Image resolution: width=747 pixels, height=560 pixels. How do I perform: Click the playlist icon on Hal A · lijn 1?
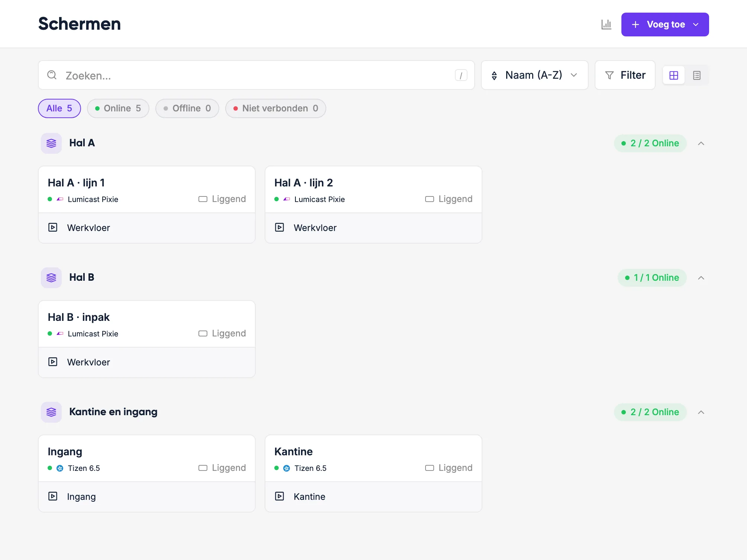(x=53, y=227)
